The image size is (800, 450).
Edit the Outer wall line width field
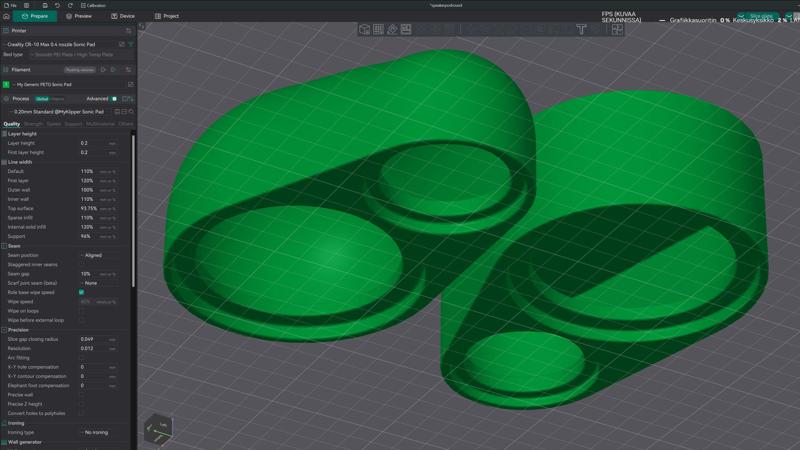(98, 190)
